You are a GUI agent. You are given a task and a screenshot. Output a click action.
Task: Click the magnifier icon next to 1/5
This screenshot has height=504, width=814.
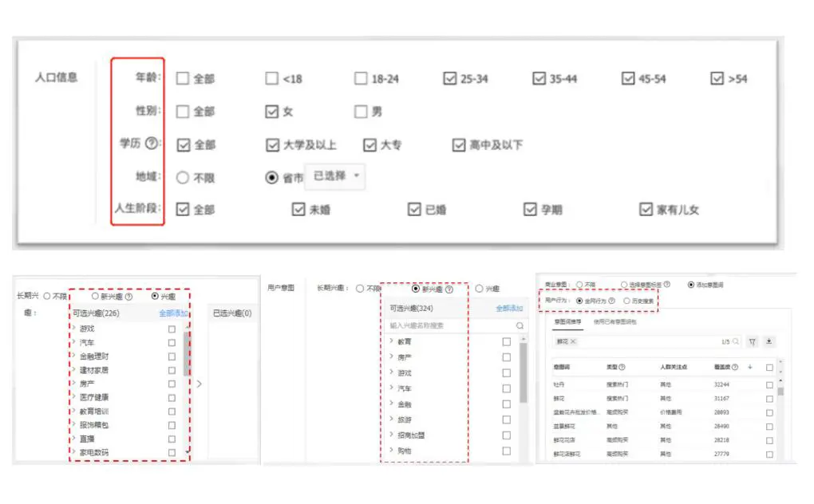pyautogui.click(x=736, y=341)
